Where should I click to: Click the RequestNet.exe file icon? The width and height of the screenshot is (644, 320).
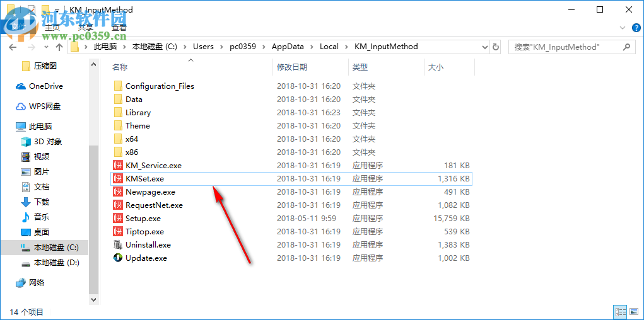click(119, 205)
